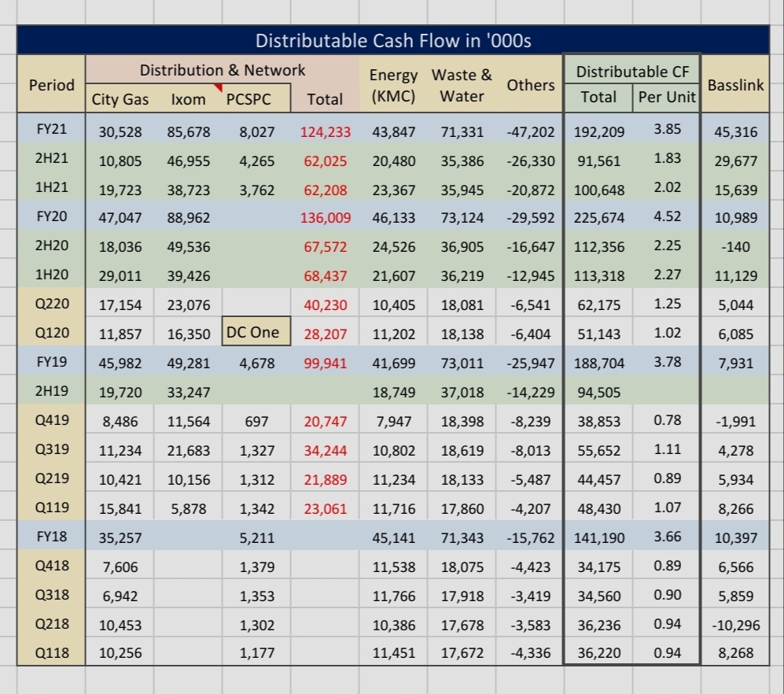
Task: Click the -140 Basslink cell in 2H20
Action: coord(735,246)
